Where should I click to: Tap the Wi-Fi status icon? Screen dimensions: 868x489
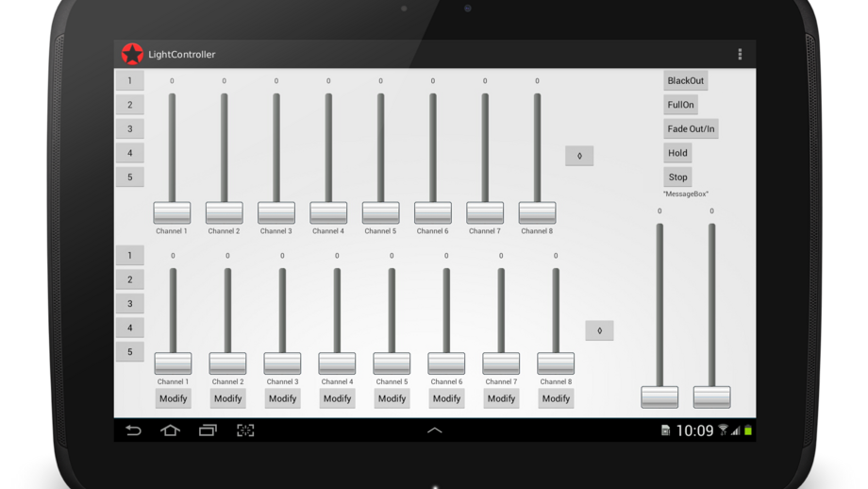(724, 430)
